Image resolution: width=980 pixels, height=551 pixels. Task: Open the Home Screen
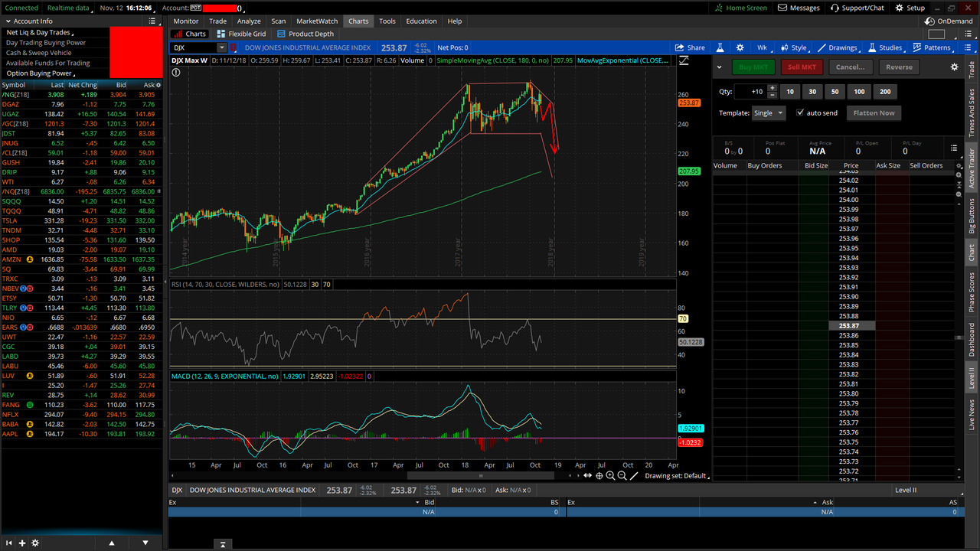click(x=741, y=8)
